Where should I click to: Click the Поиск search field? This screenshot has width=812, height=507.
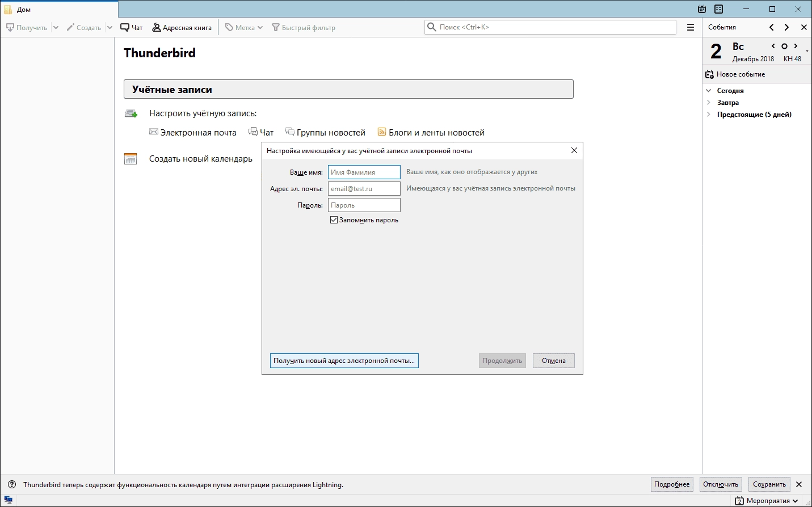(550, 27)
